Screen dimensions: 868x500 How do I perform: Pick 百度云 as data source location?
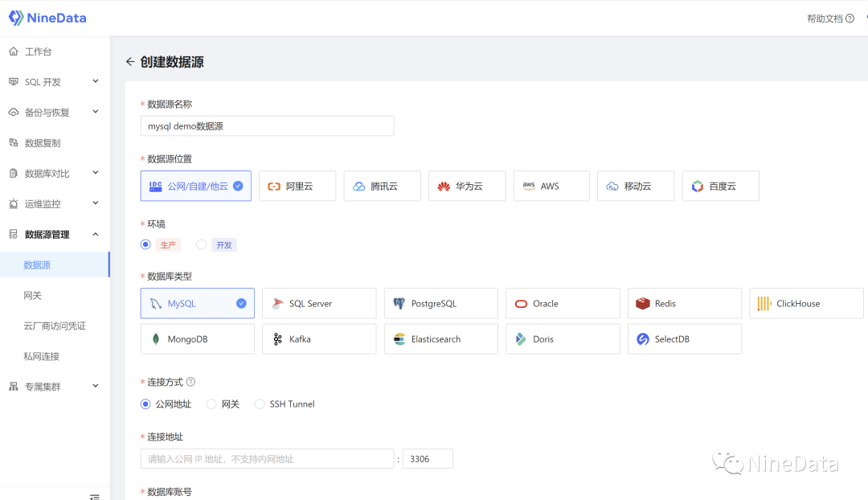720,186
